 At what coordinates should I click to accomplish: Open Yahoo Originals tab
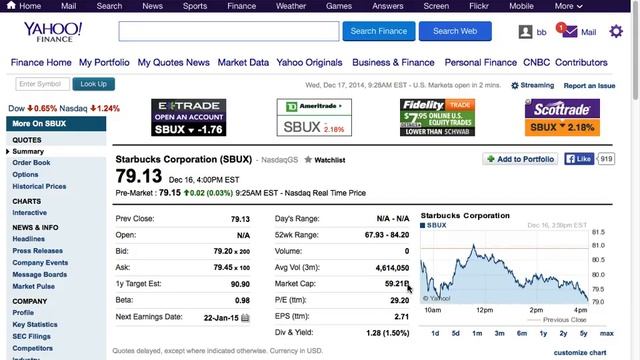(309, 62)
